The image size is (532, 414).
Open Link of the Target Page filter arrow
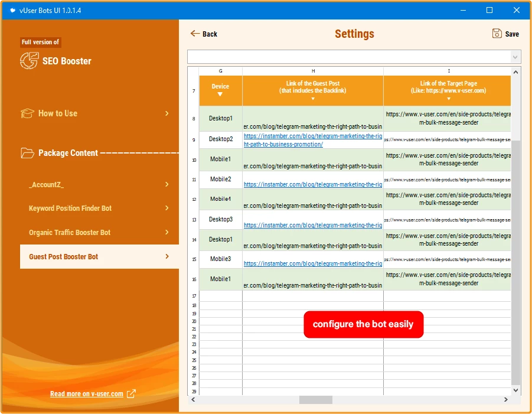[449, 99]
